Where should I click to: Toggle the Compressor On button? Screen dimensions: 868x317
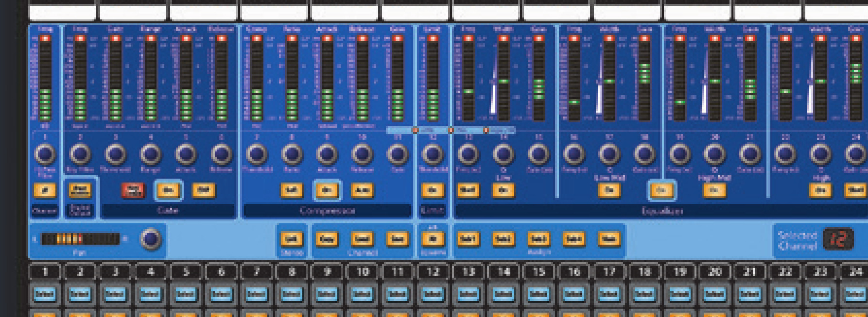point(327,190)
